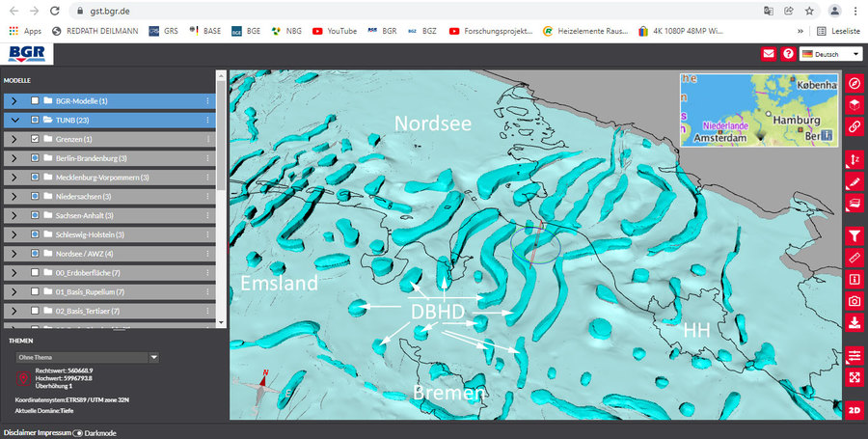Switch to 2D view button
The image size is (868, 439).
point(854,408)
